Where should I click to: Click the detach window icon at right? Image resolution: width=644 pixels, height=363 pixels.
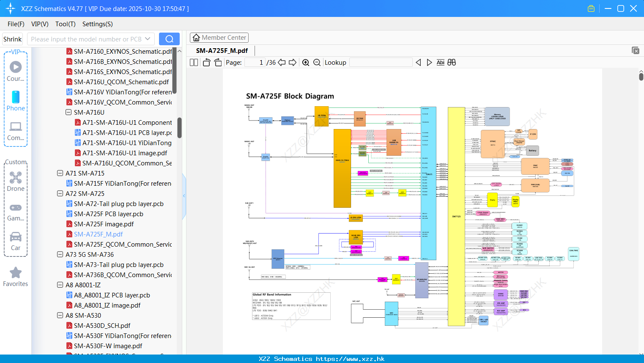[636, 50]
